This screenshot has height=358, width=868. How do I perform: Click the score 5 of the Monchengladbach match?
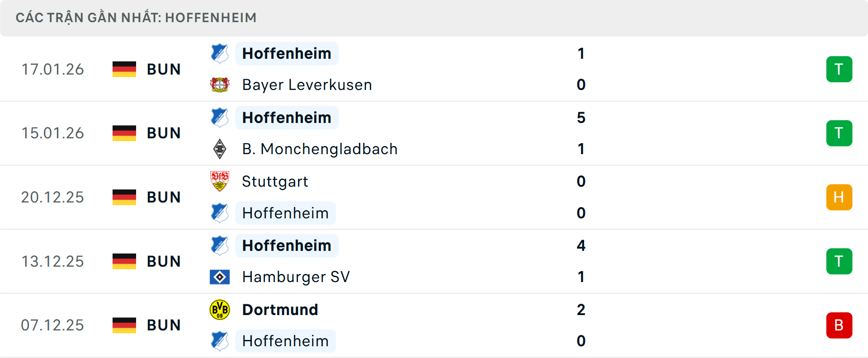pos(581,118)
